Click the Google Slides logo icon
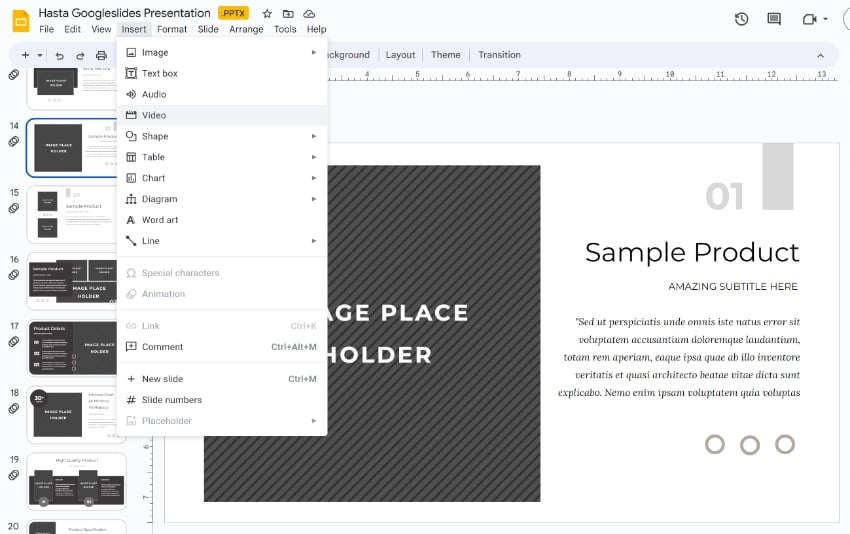Screen dimensions: 850x534 19,20
